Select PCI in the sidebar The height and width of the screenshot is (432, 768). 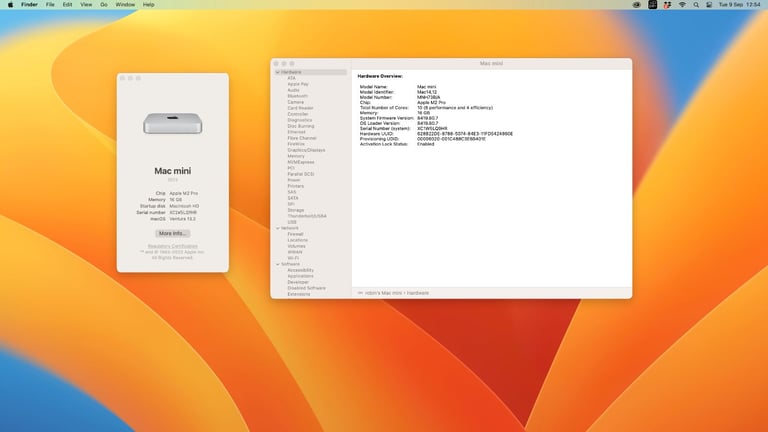click(291, 168)
